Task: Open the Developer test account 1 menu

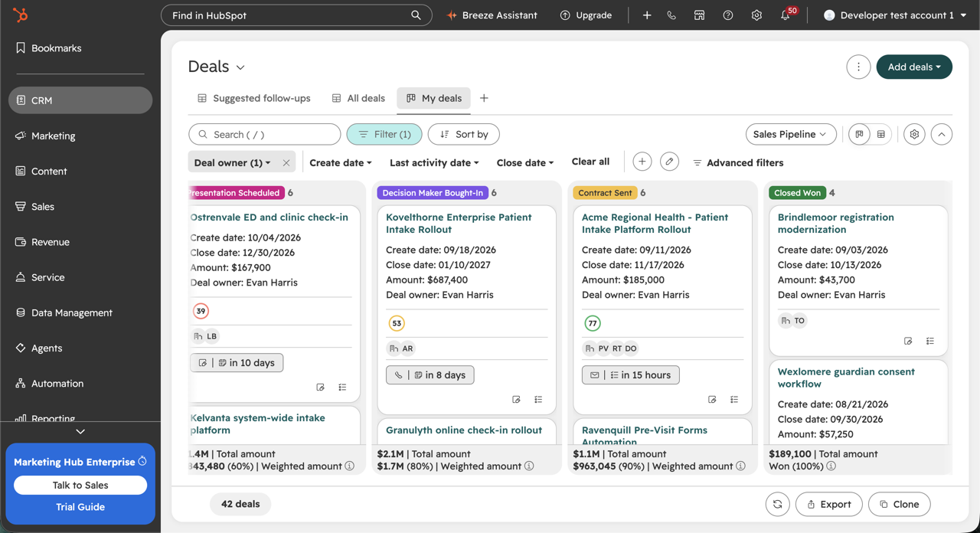Action: [895, 15]
